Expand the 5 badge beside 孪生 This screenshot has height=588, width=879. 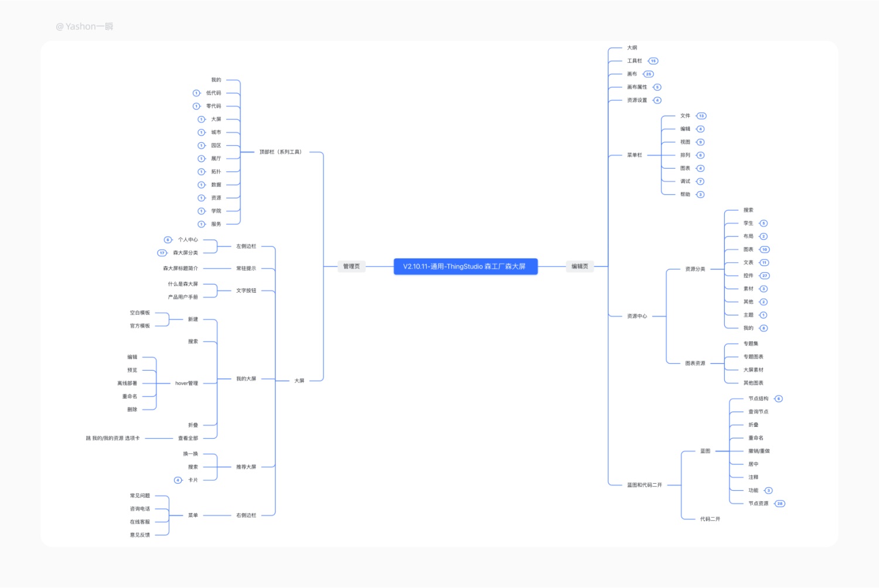[764, 223]
